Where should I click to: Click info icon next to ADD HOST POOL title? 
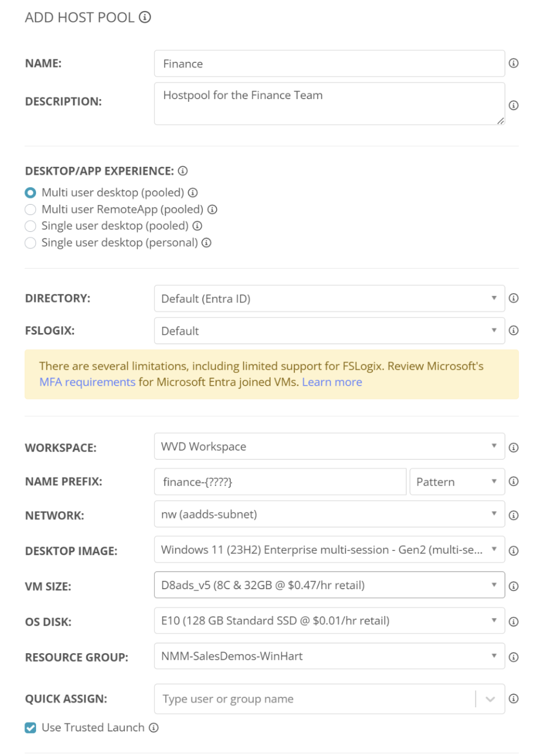[145, 18]
